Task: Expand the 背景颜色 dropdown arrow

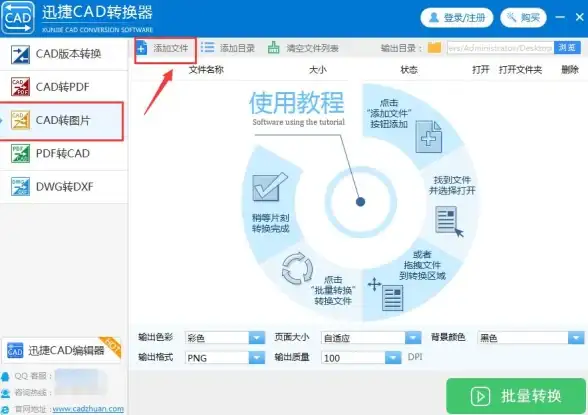Action: click(x=576, y=338)
